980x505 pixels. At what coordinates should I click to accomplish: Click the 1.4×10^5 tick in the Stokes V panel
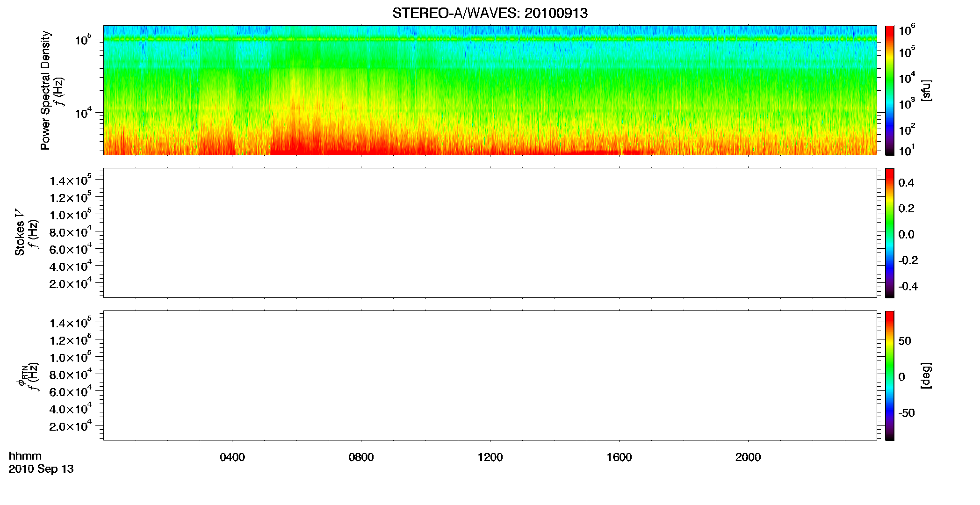coord(71,180)
